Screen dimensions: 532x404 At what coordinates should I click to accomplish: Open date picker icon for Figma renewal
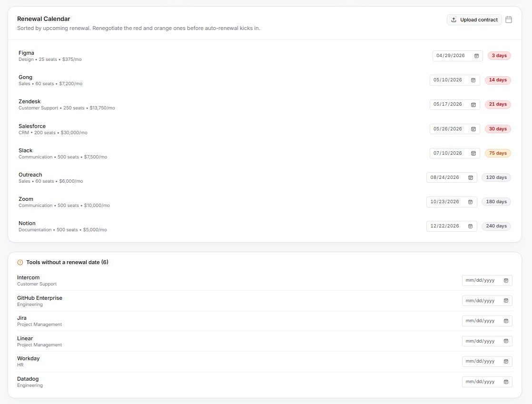[476, 56]
